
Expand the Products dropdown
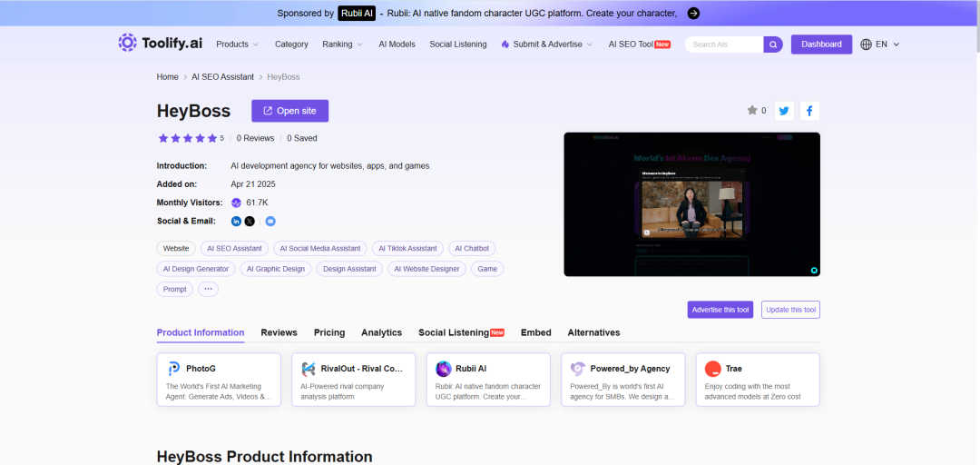pyautogui.click(x=237, y=45)
